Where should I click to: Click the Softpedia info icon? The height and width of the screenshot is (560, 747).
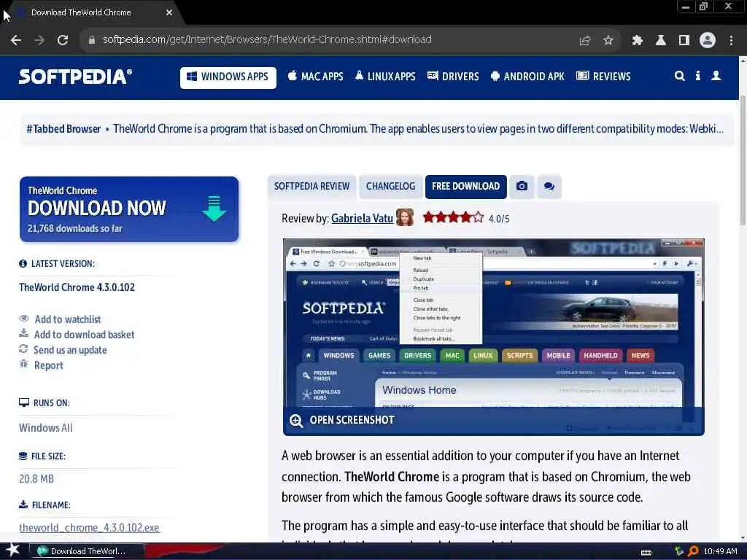point(697,76)
